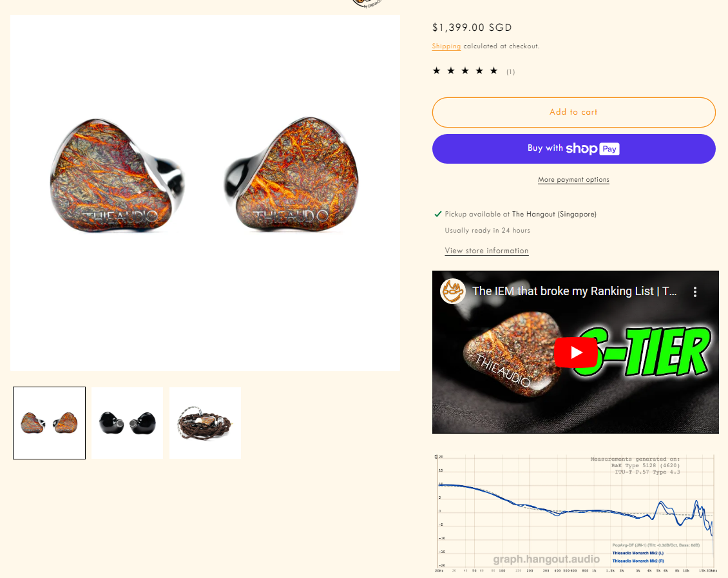Open the frequency response graph image
The width and height of the screenshot is (728, 578).
coord(576,514)
